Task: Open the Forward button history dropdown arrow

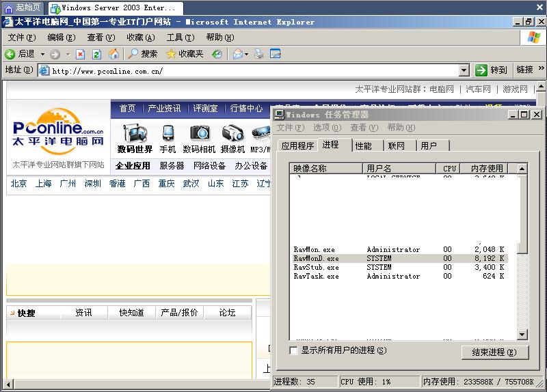Action: [68, 54]
